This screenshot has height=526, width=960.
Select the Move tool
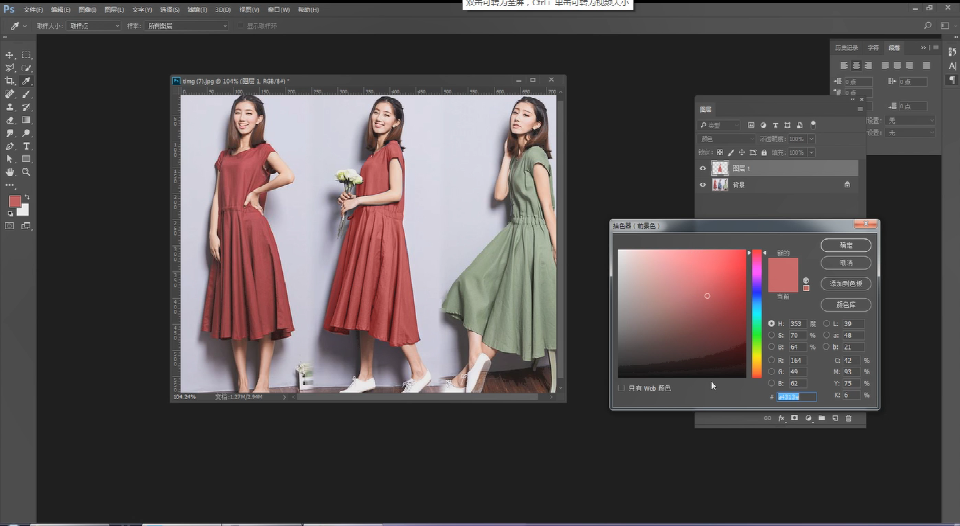point(10,55)
